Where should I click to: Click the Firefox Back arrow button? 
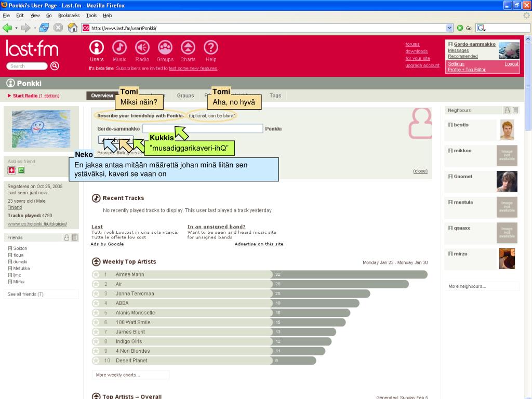pyautogui.click(x=7, y=28)
